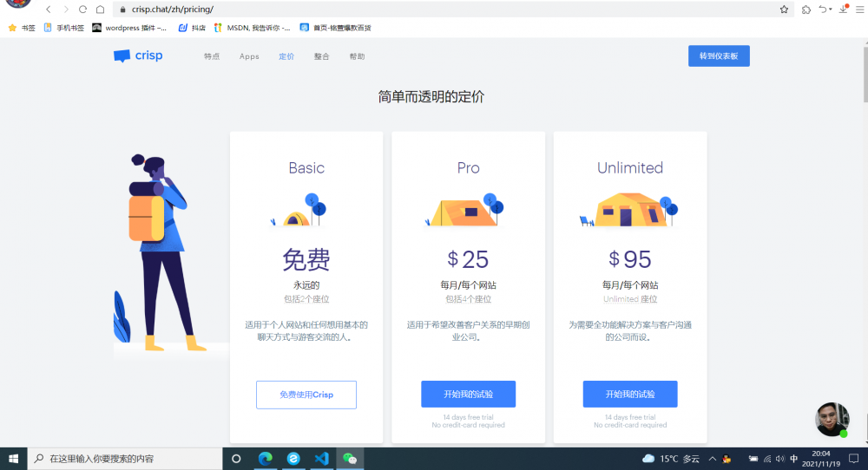Open the 首页 bookmark at the end of the bookmarks bar
This screenshot has height=470, width=868.
[x=335, y=28]
